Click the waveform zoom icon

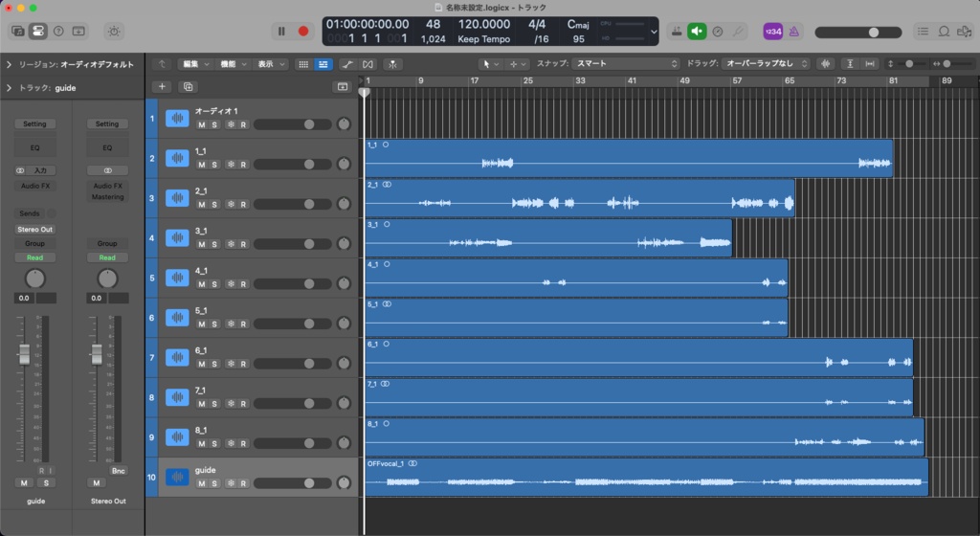(x=826, y=64)
